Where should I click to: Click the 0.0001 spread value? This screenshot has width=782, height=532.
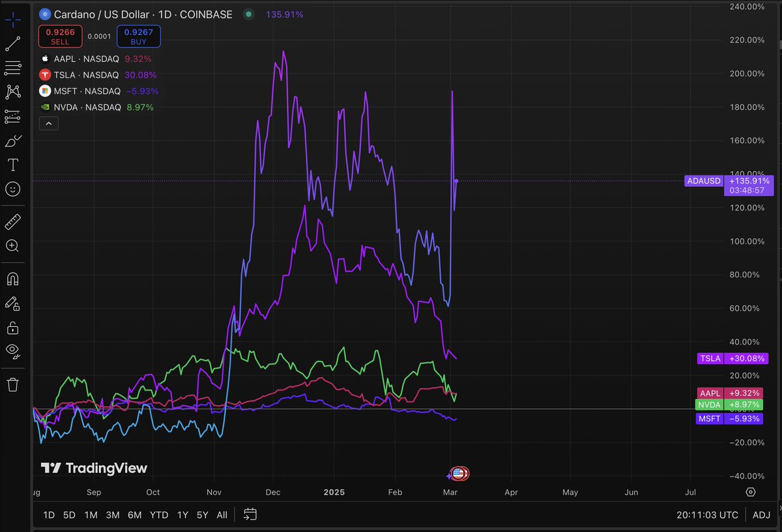tap(99, 36)
